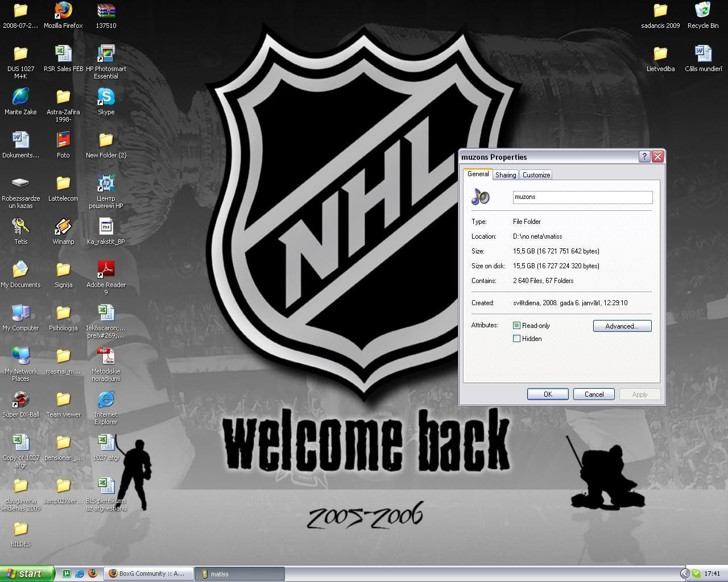Image resolution: width=728 pixels, height=582 pixels.
Task: Select the Team viewer folder icon
Action: point(63,404)
